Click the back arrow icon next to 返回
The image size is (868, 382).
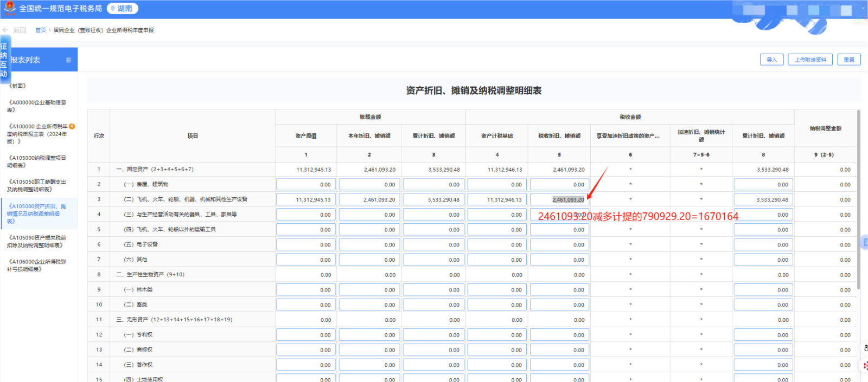(5, 30)
